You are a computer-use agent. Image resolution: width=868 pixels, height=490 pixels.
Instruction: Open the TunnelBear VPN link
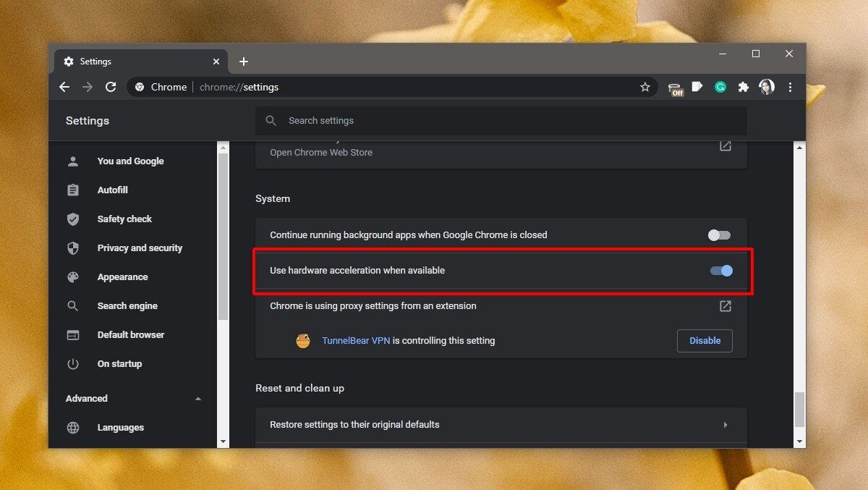click(x=356, y=341)
